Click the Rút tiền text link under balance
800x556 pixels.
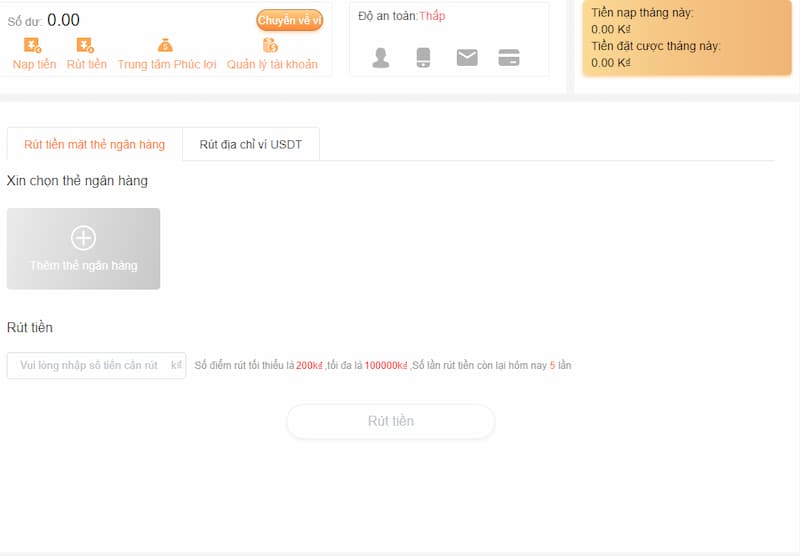pyautogui.click(x=87, y=65)
